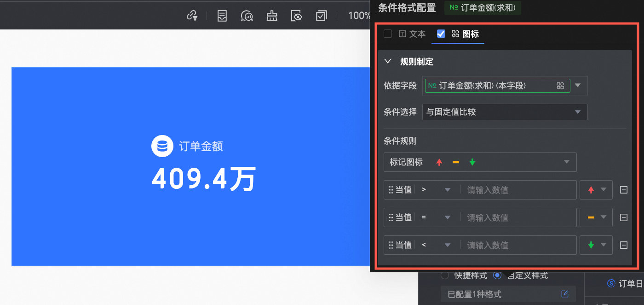Remove the 当值 > rule with the minus icon
644x305 pixels.
point(624,190)
